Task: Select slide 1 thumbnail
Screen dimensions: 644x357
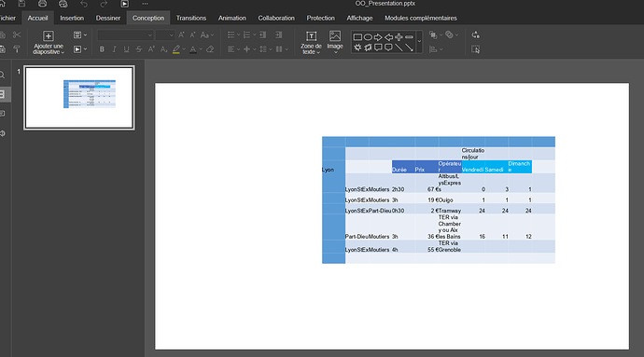Action: pyautogui.click(x=78, y=98)
